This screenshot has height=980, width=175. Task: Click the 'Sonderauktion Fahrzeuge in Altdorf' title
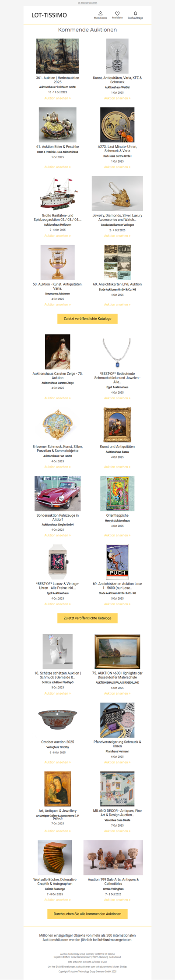tap(58, 518)
